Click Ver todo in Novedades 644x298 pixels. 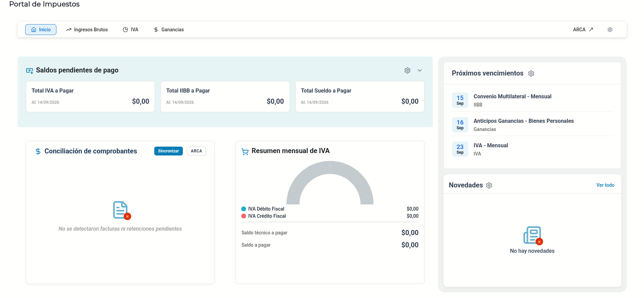605,185
